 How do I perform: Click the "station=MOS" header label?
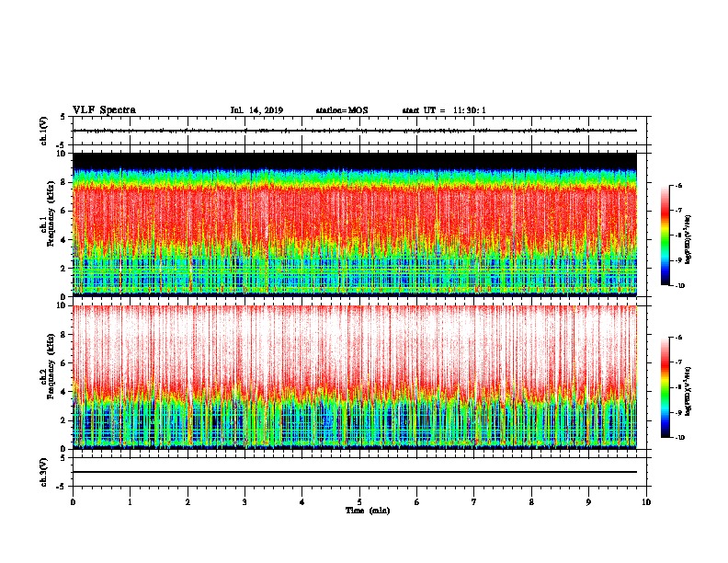tap(342, 110)
